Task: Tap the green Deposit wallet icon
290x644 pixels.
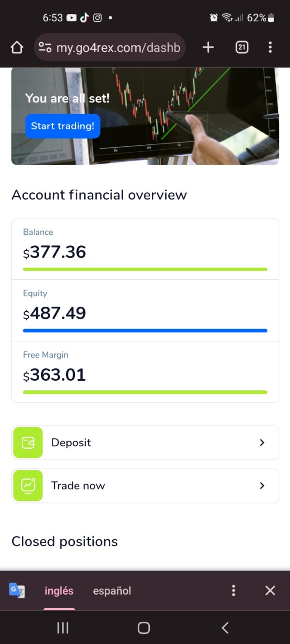Action: click(x=28, y=443)
